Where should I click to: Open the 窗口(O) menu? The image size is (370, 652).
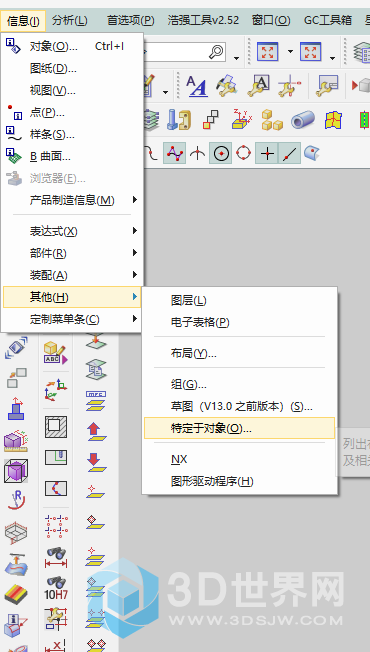click(x=271, y=20)
